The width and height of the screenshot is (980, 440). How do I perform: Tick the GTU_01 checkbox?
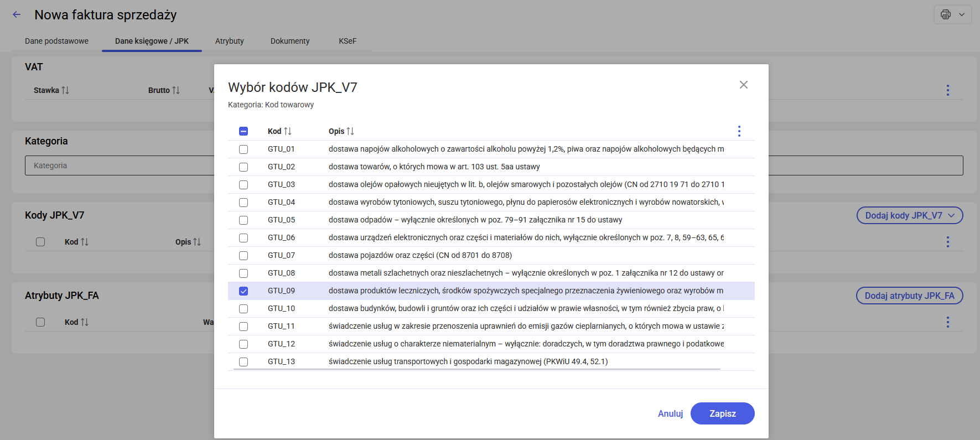[243, 149]
